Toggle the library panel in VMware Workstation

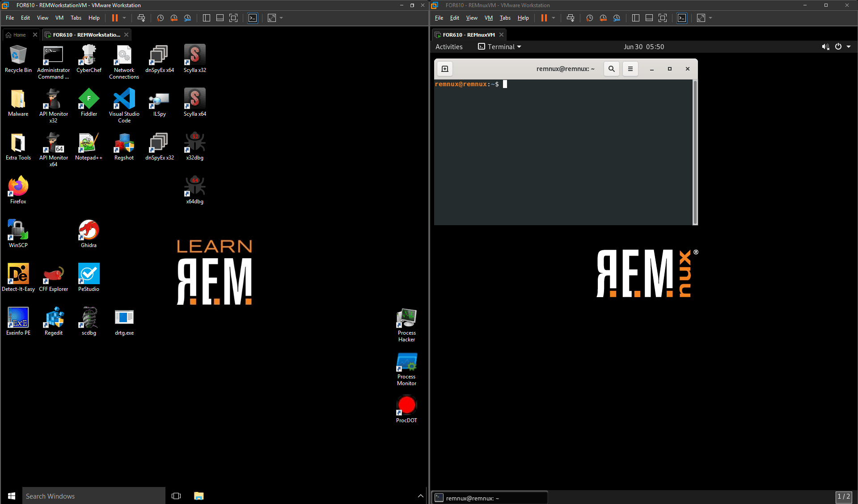(x=207, y=18)
